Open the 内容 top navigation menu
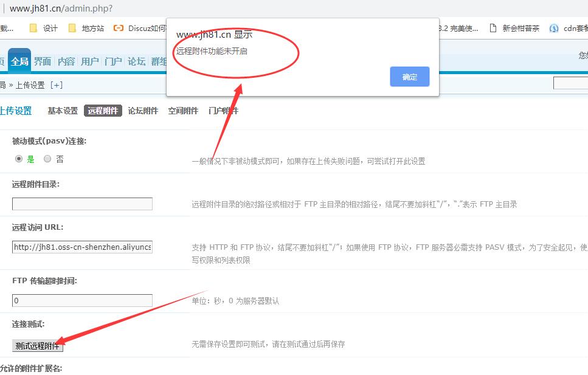Screen dimensions: 588x375 coord(66,61)
